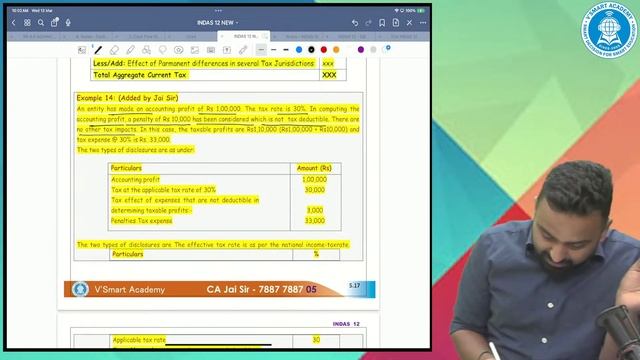
Task: Select the Laser pointer tool
Action: 243,50
